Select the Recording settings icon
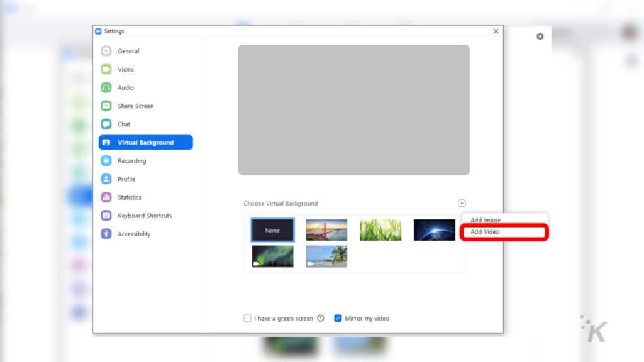This screenshot has width=644, height=362. tap(131, 160)
